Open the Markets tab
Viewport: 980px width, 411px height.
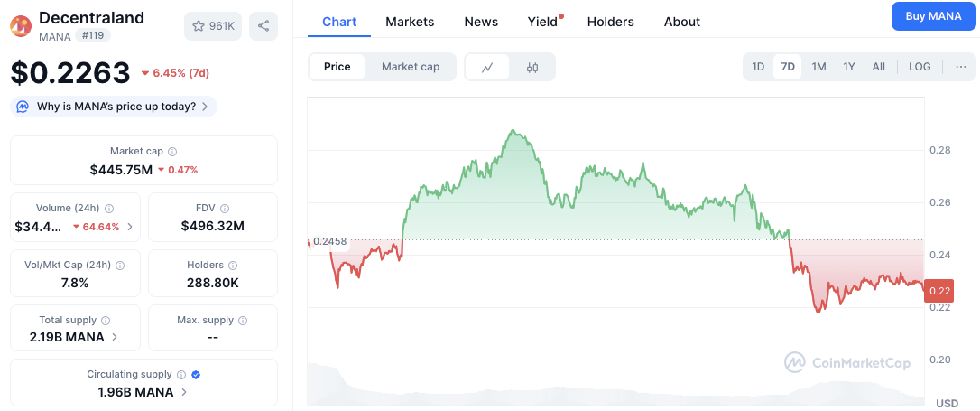click(x=410, y=22)
